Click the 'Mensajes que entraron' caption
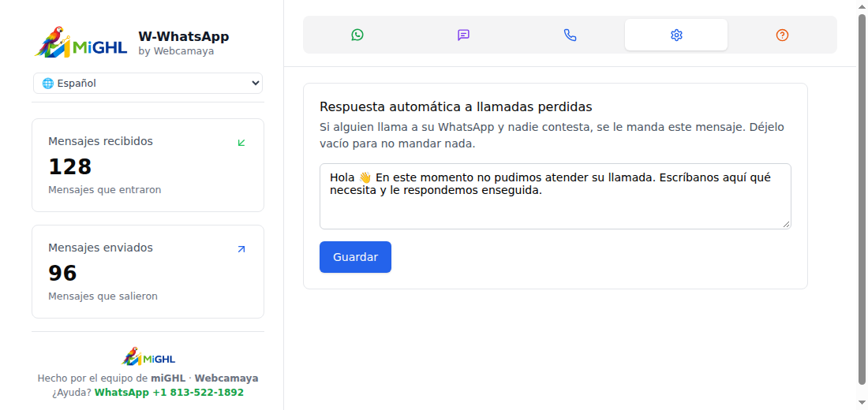This screenshot has height=410, width=868. tap(105, 190)
